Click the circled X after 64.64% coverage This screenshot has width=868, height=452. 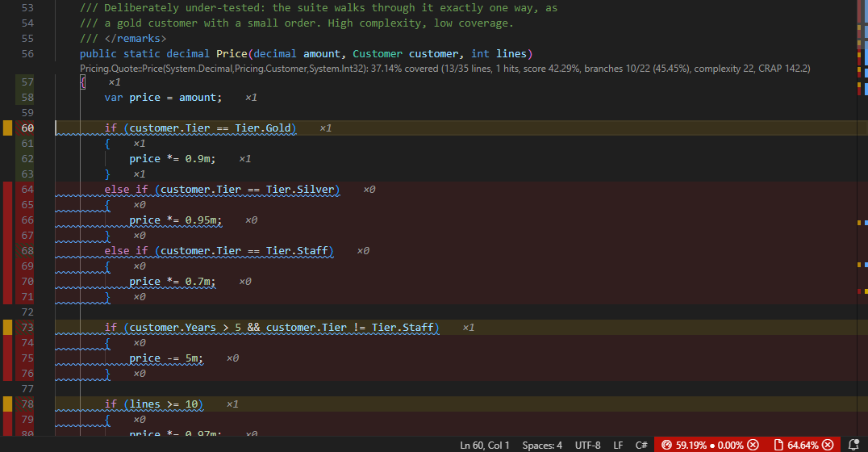pos(828,445)
